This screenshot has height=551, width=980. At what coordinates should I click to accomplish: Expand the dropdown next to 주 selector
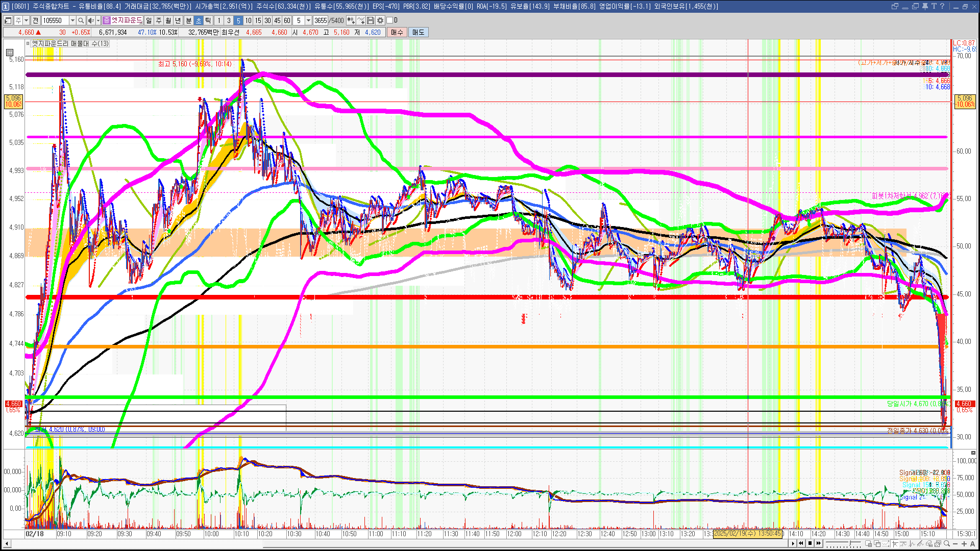tap(26, 20)
